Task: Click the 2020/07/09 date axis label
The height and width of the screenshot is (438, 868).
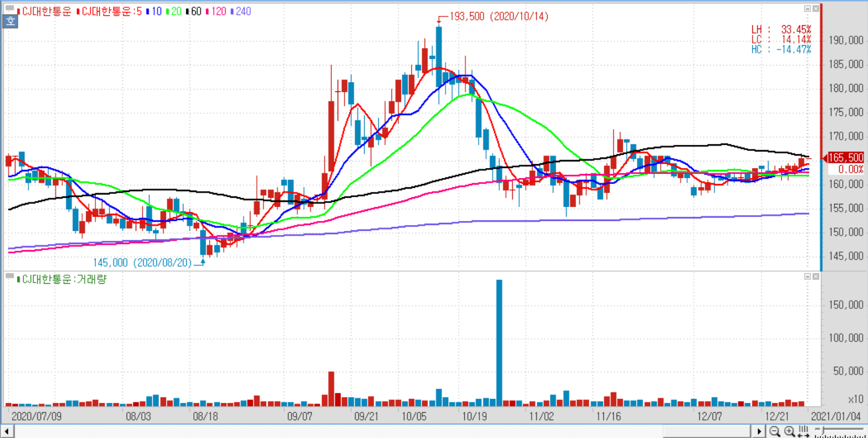Action: [x=37, y=416]
